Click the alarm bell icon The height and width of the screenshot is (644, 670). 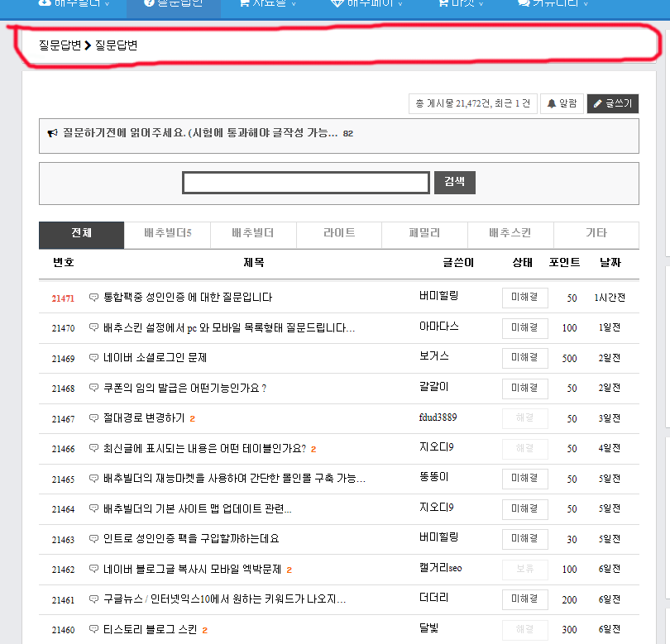pos(552,103)
